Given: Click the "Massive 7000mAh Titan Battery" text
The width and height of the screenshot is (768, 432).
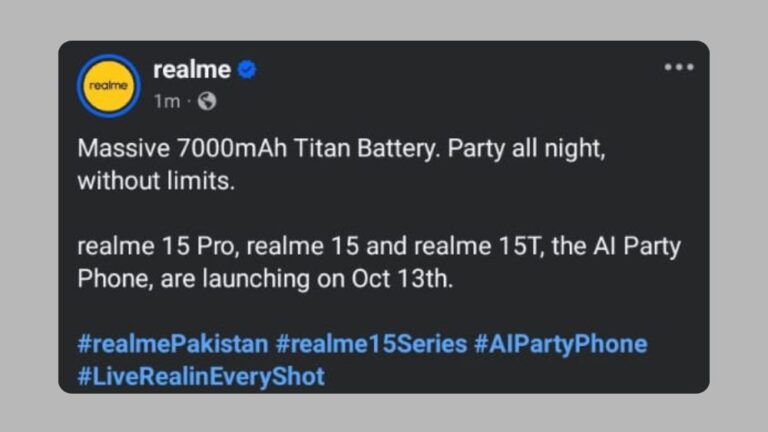Looking at the screenshot, I should click(257, 150).
